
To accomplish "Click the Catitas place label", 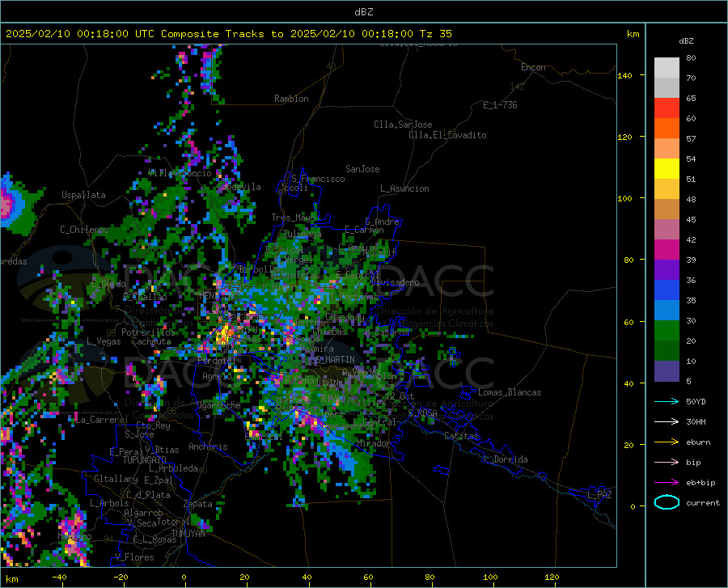I will [x=462, y=436].
